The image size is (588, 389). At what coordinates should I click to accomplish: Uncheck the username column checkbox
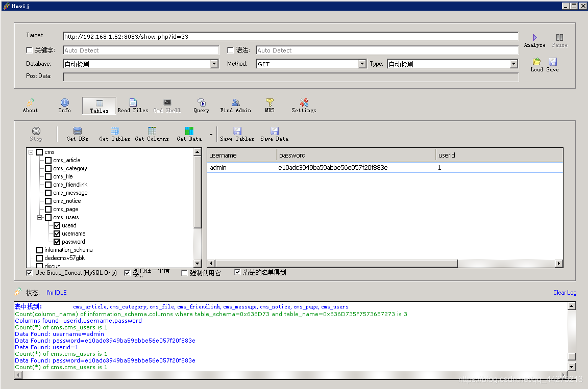[x=57, y=234]
